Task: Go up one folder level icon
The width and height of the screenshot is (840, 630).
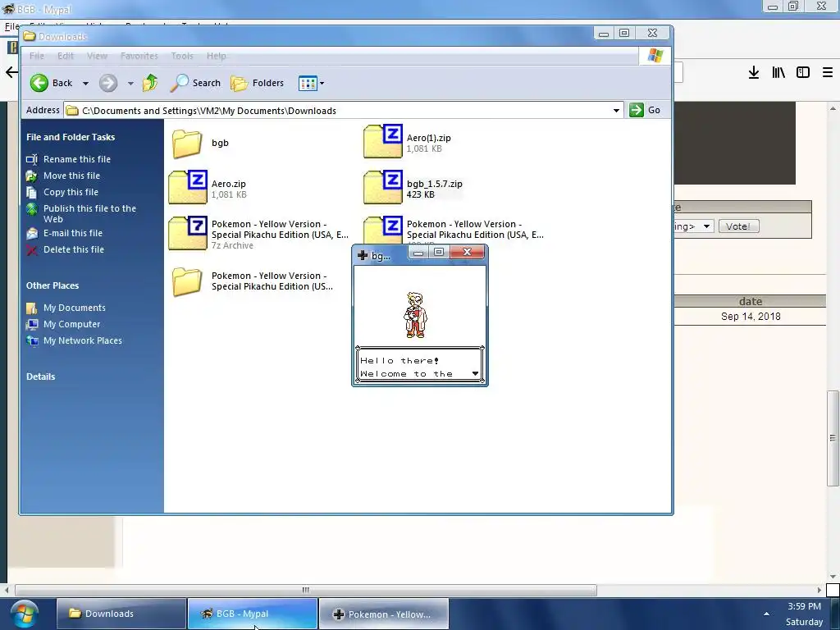Action: (150, 83)
